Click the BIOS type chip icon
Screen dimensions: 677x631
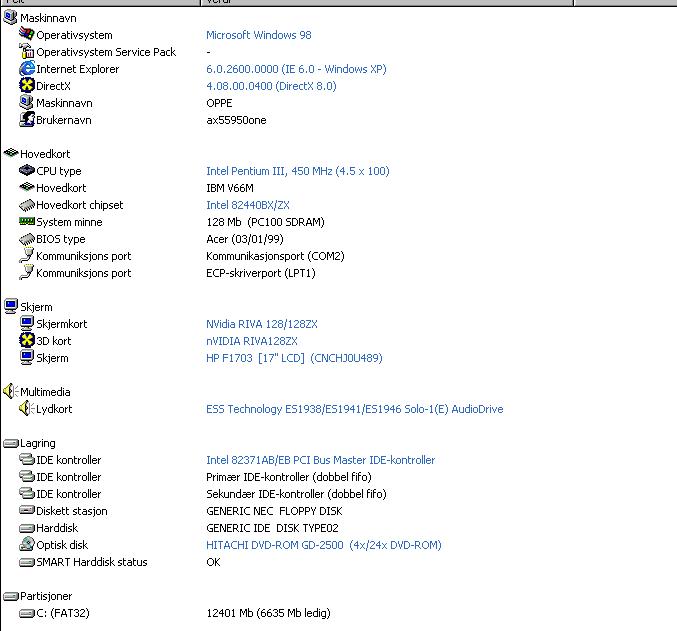(x=26, y=239)
